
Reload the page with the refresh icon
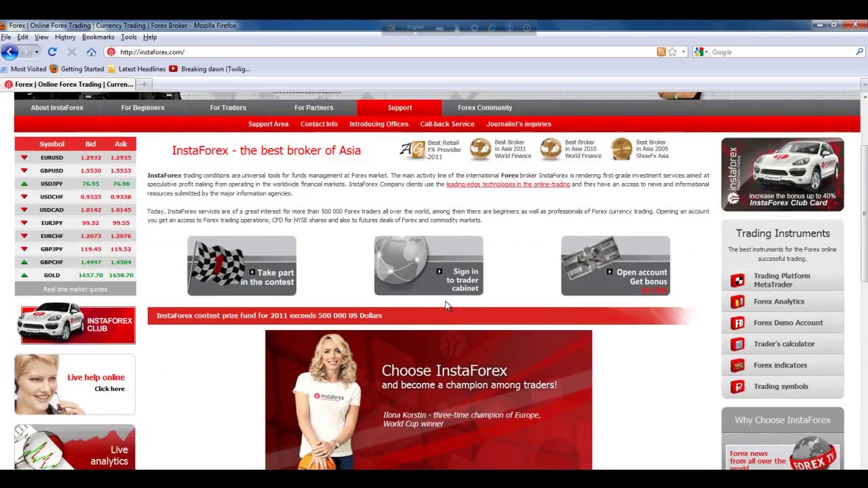[x=52, y=52]
